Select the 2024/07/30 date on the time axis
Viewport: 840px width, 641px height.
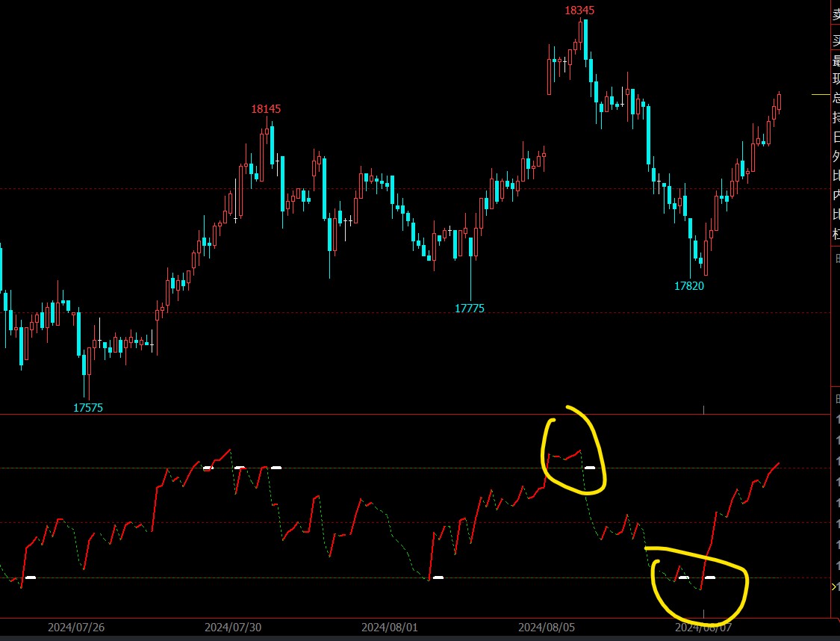(233, 627)
